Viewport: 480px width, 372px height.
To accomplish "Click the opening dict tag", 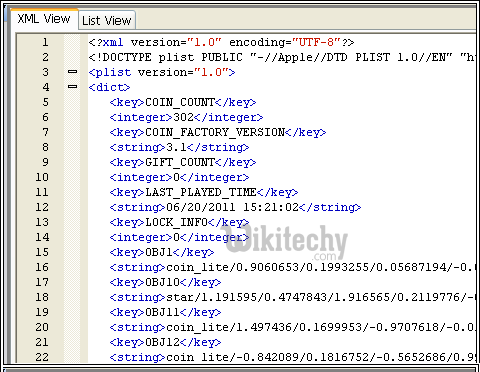I will (109, 87).
